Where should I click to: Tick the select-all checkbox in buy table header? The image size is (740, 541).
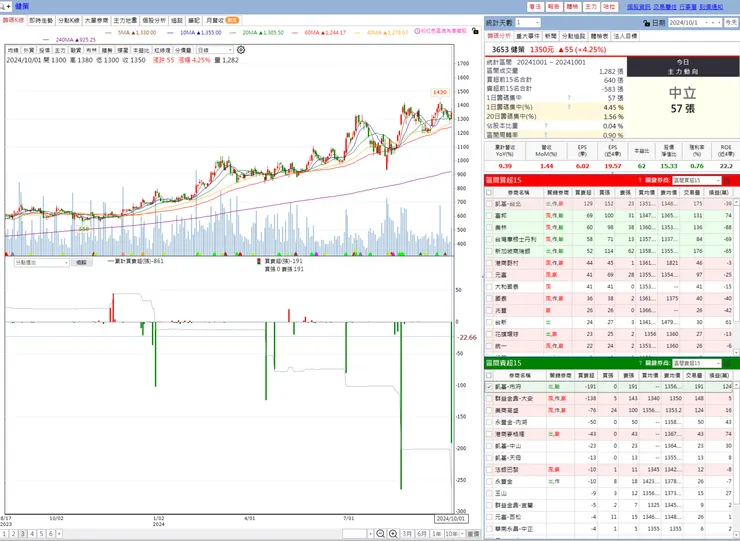pos(489,193)
